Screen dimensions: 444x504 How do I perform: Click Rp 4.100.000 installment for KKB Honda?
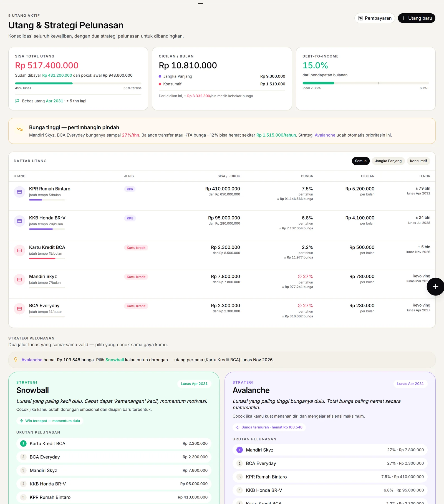[x=360, y=218]
